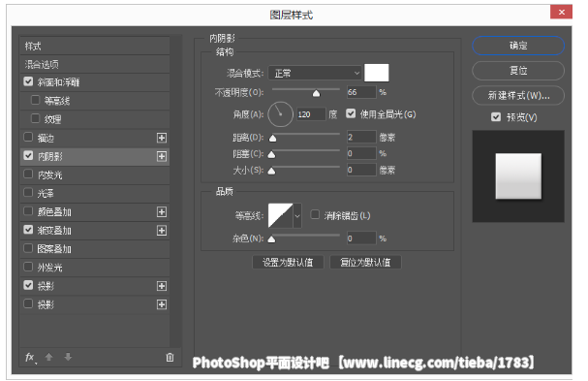The width and height of the screenshot is (588, 381).
Task: Select the 外发光 label in the list
Action: click(x=49, y=268)
